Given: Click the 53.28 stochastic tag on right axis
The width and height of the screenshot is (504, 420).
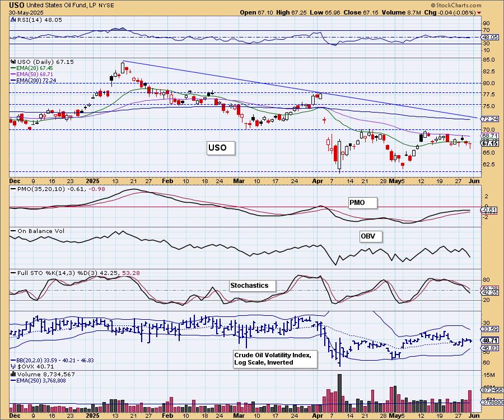Looking at the screenshot, I should (x=490, y=288).
